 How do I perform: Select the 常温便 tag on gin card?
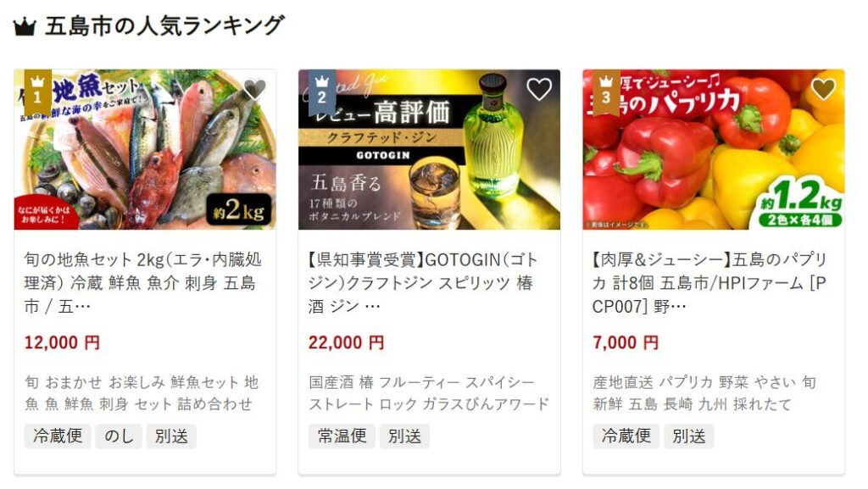coord(342,436)
